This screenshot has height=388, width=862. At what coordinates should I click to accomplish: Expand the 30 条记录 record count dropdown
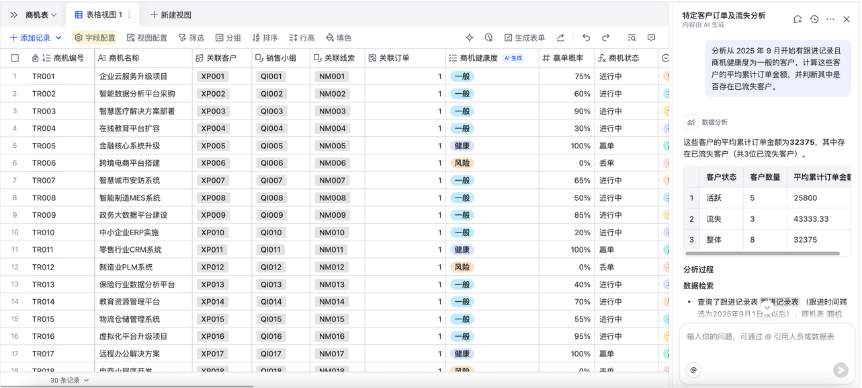coord(69,380)
